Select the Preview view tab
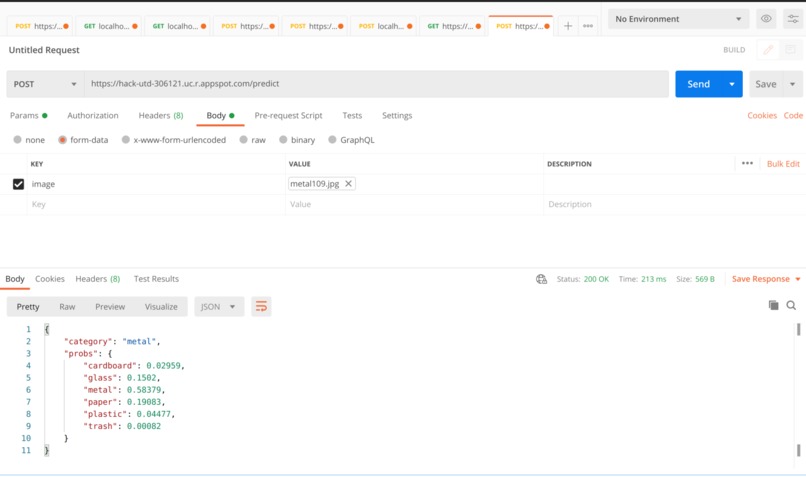 (110, 307)
